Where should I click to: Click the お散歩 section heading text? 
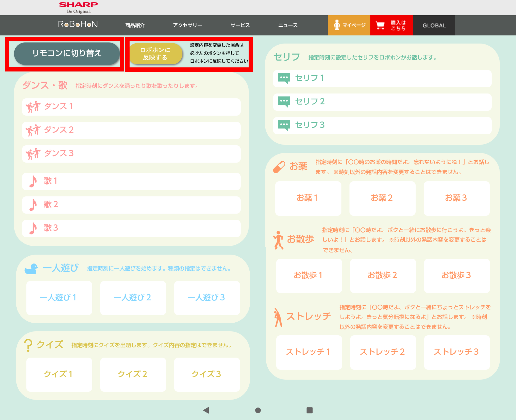click(301, 240)
